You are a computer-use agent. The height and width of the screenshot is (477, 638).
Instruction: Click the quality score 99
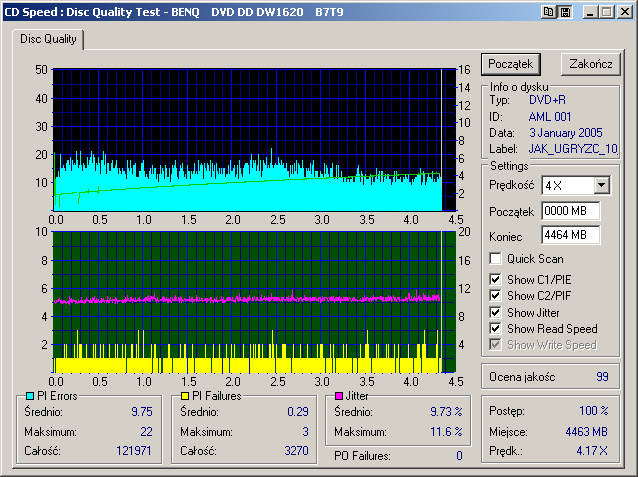click(602, 377)
